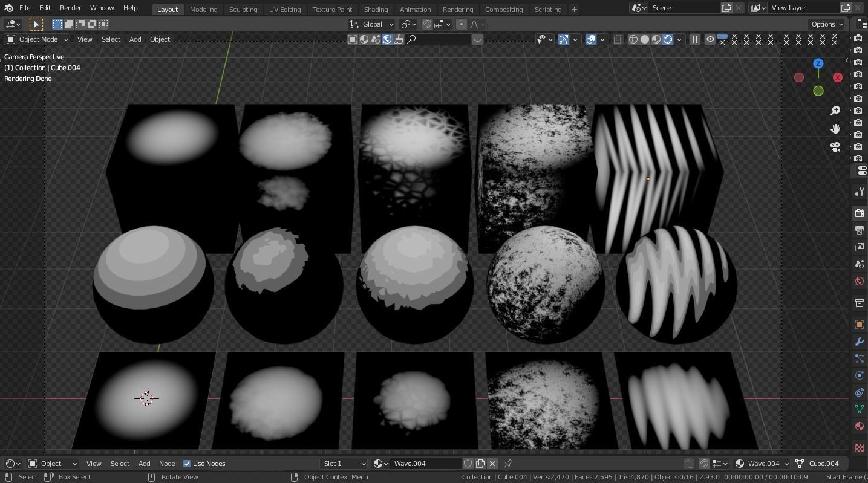Viewport: 868px width, 483px height.
Task: Toggle Use Nodes in the shader editor
Action: (188, 464)
